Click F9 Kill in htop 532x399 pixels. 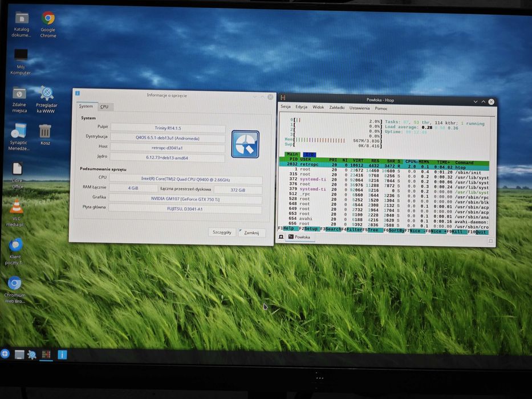(x=457, y=231)
